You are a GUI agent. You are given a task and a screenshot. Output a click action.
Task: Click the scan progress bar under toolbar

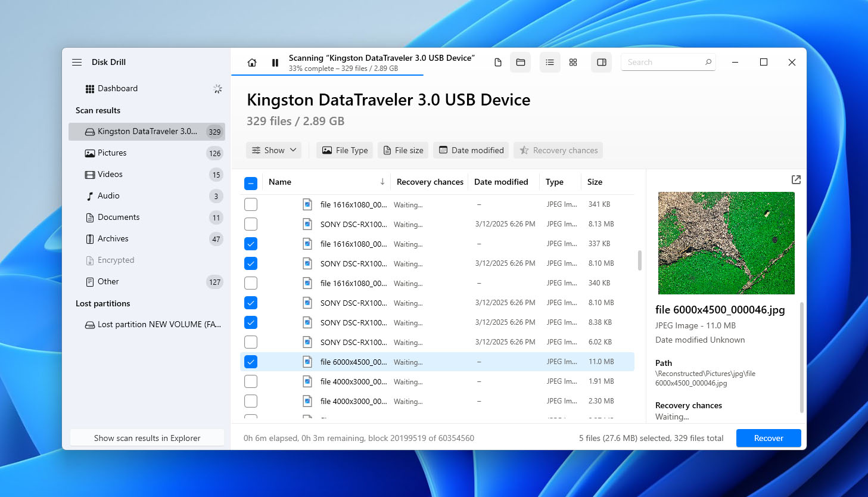coord(327,75)
